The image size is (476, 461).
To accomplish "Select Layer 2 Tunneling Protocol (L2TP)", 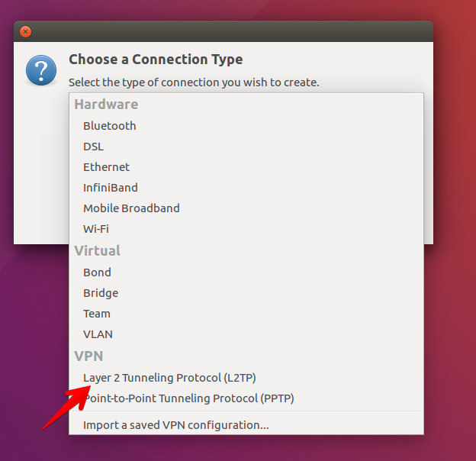I will click(246, 378).
